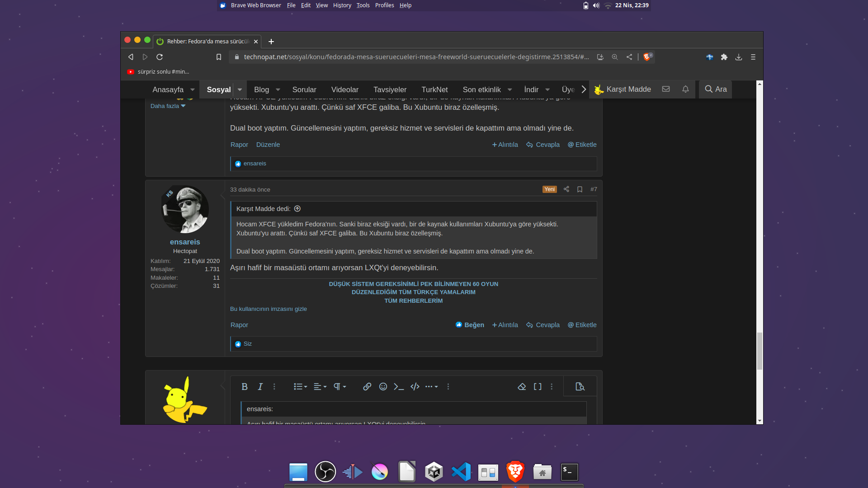This screenshot has height=488, width=868.
Task: Open the History menu in the menu bar
Action: point(342,5)
